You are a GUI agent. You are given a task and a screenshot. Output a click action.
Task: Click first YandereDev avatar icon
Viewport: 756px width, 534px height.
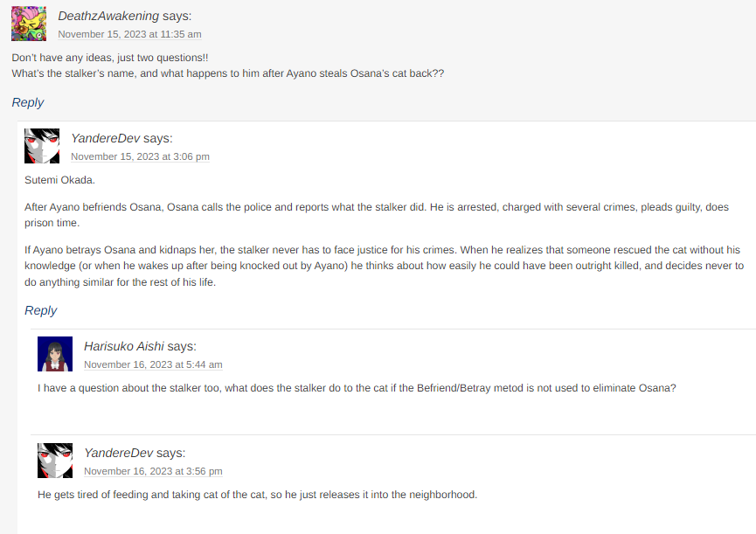point(42,146)
